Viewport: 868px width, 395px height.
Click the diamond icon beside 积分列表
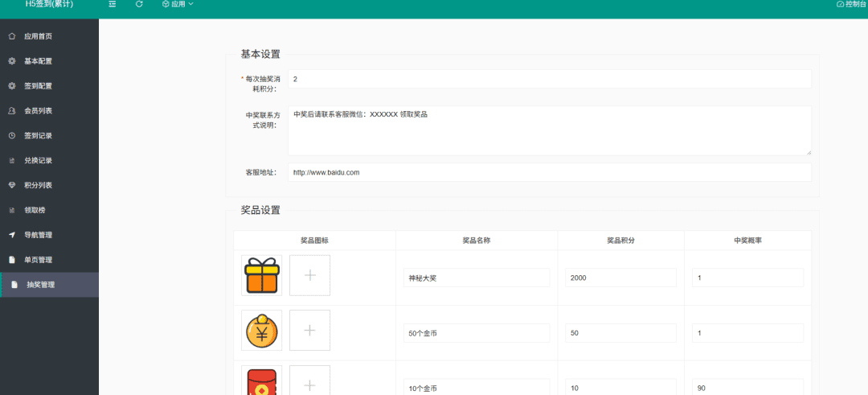(x=12, y=186)
